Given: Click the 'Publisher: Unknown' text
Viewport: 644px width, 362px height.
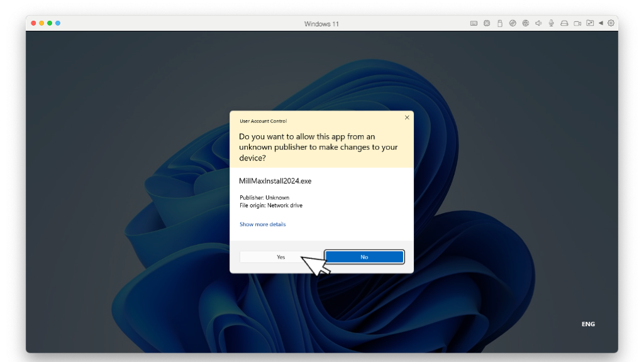Looking at the screenshot, I should (x=265, y=197).
